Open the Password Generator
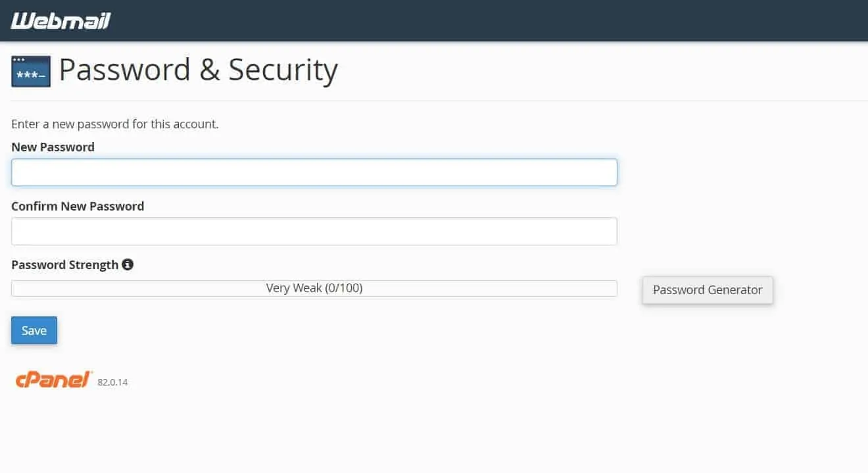 [x=708, y=289]
